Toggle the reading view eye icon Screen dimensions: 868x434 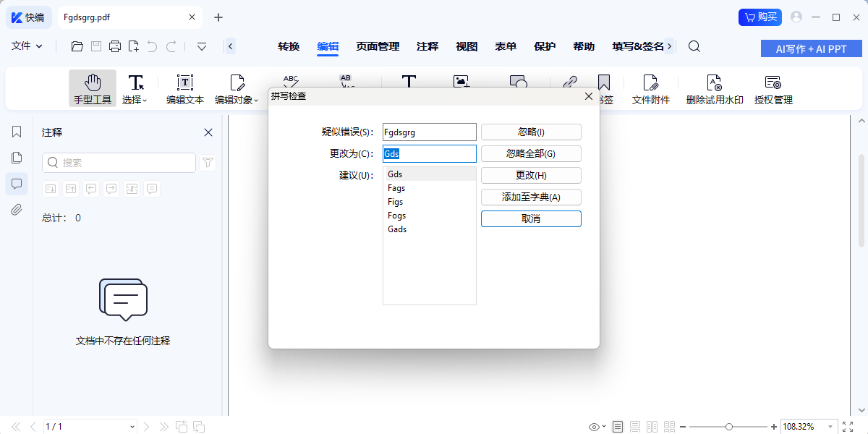coord(593,427)
